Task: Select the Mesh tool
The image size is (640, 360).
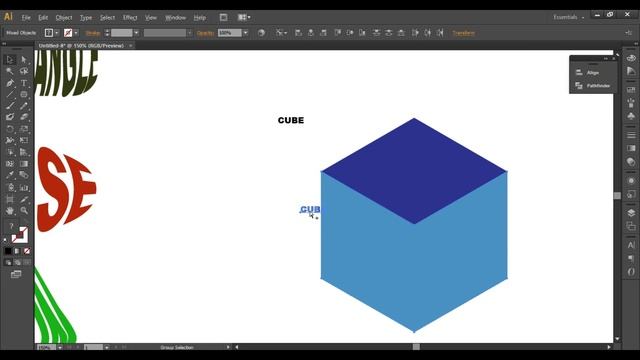Action: click(10, 164)
